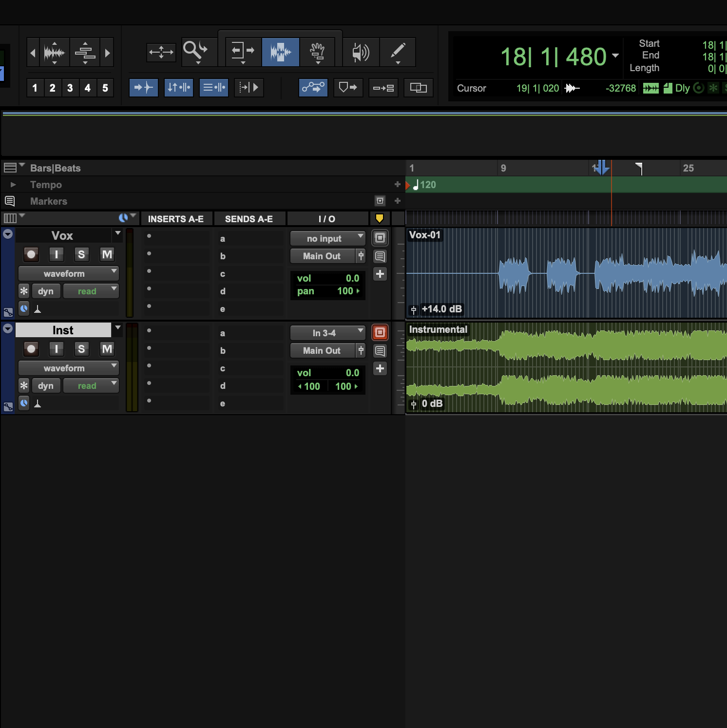Open Inst input path In 3-4 dropdown
Image resolution: width=727 pixels, height=728 pixels.
click(327, 333)
